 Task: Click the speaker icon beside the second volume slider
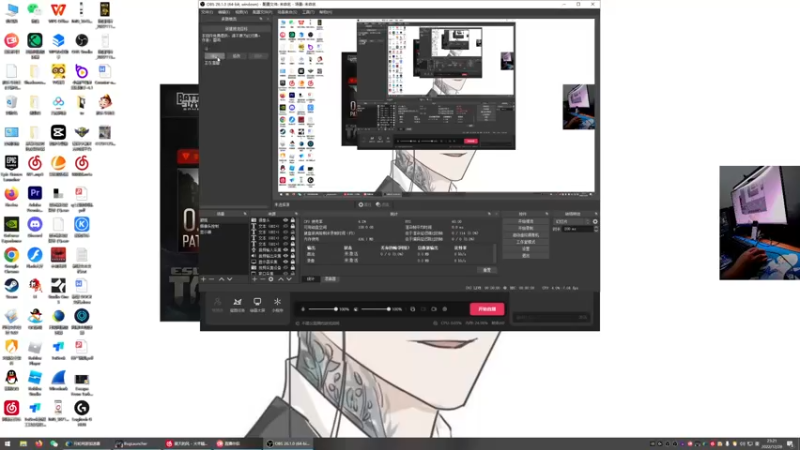(356, 309)
